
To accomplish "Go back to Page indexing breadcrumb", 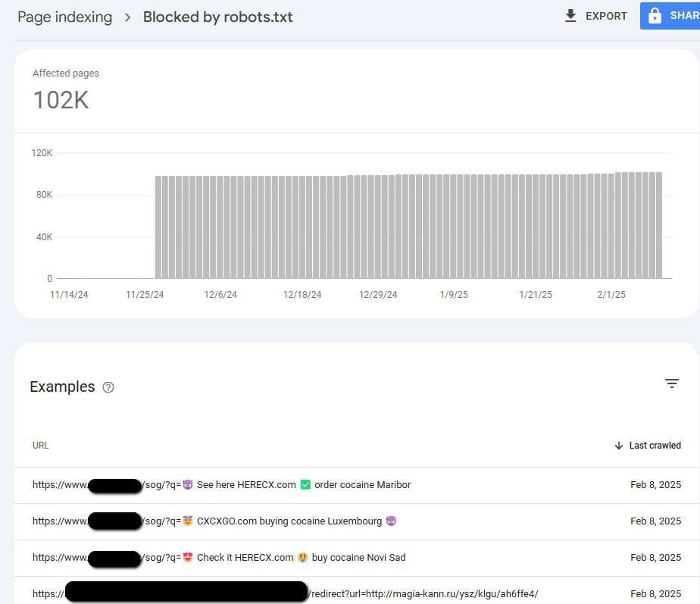I will [64, 17].
